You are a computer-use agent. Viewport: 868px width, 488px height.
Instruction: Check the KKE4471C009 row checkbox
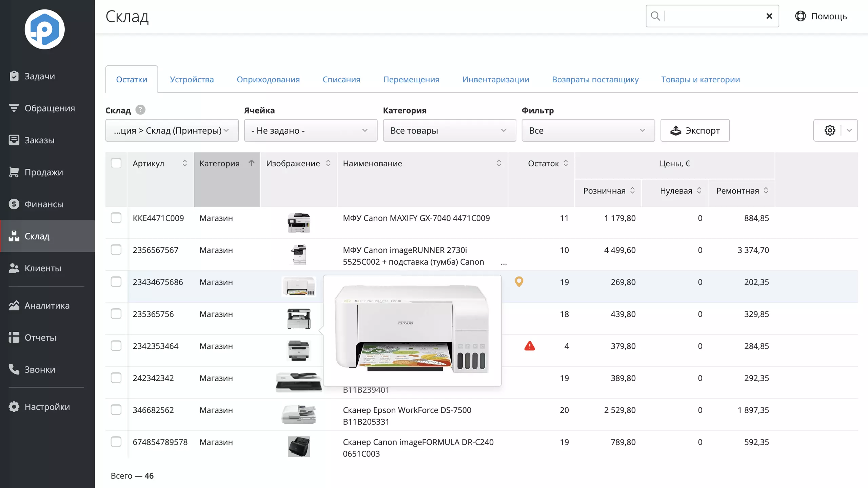(116, 218)
